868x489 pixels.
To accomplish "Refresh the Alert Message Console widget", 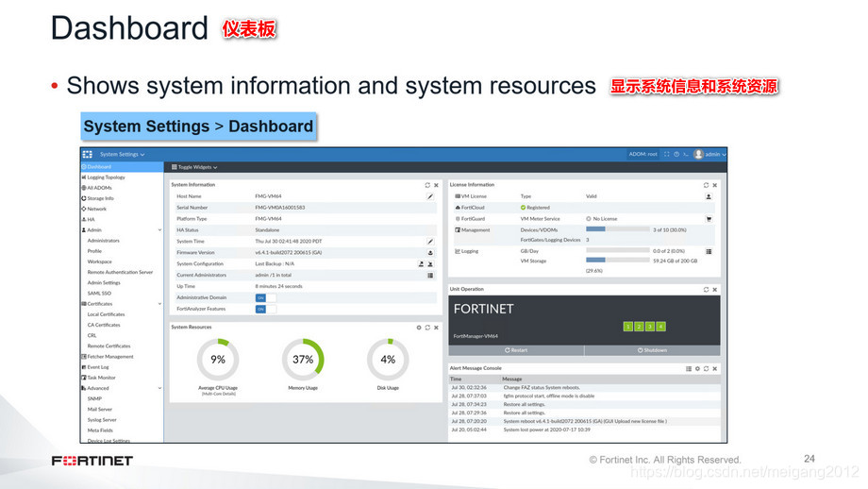I will click(706, 368).
